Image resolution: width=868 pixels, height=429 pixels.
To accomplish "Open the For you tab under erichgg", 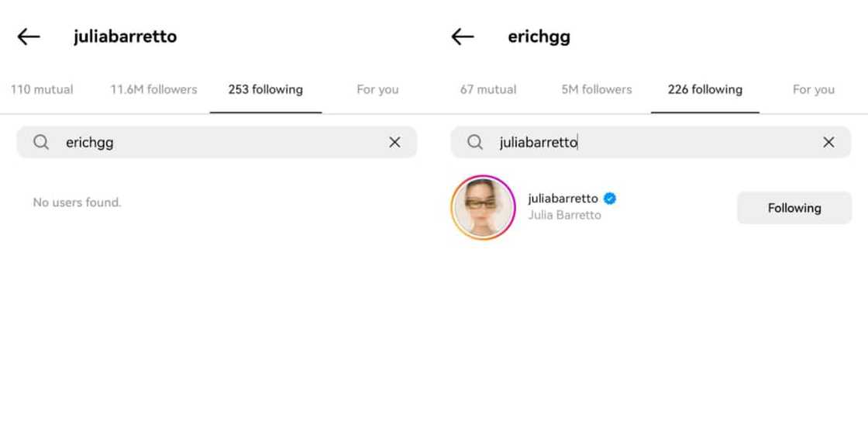I will coord(814,89).
